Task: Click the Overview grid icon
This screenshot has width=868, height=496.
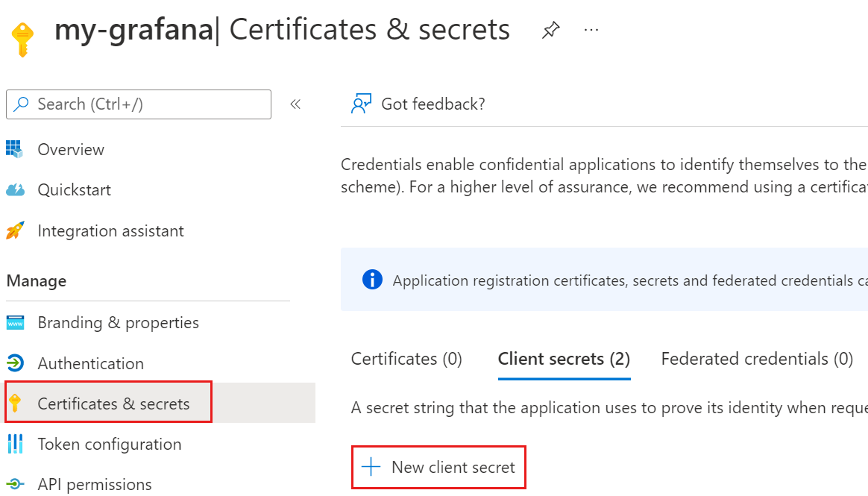Action: point(15,149)
